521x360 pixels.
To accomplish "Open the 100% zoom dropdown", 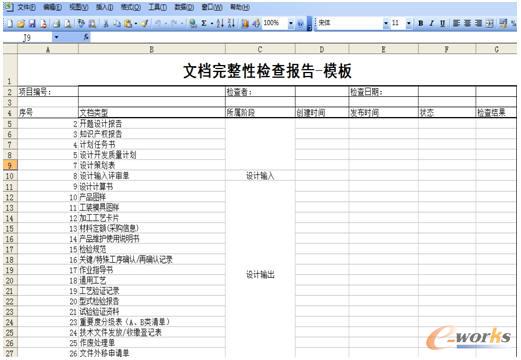I will point(291,23).
